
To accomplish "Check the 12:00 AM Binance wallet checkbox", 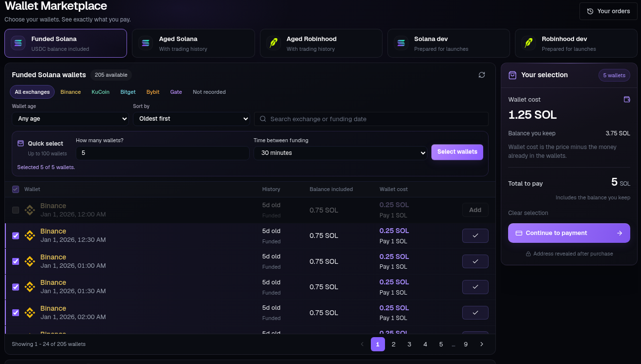I will [16, 210].
